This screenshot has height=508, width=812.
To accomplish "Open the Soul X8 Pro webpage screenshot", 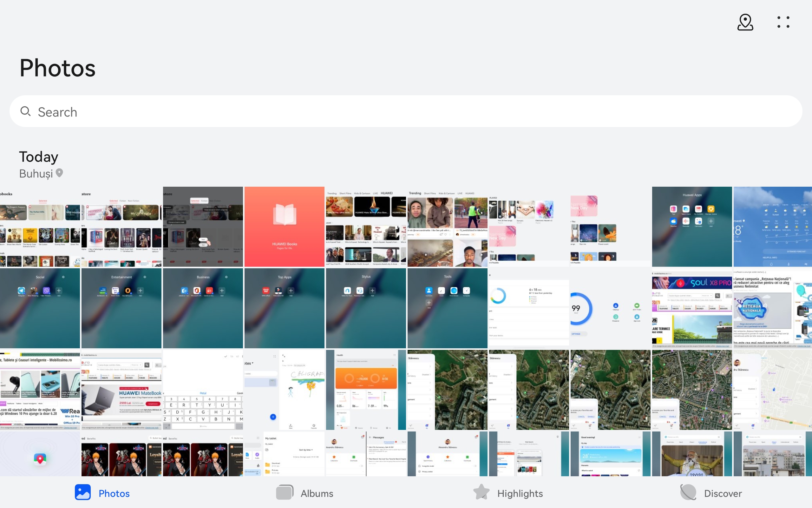I will click(x=692, y=308).
